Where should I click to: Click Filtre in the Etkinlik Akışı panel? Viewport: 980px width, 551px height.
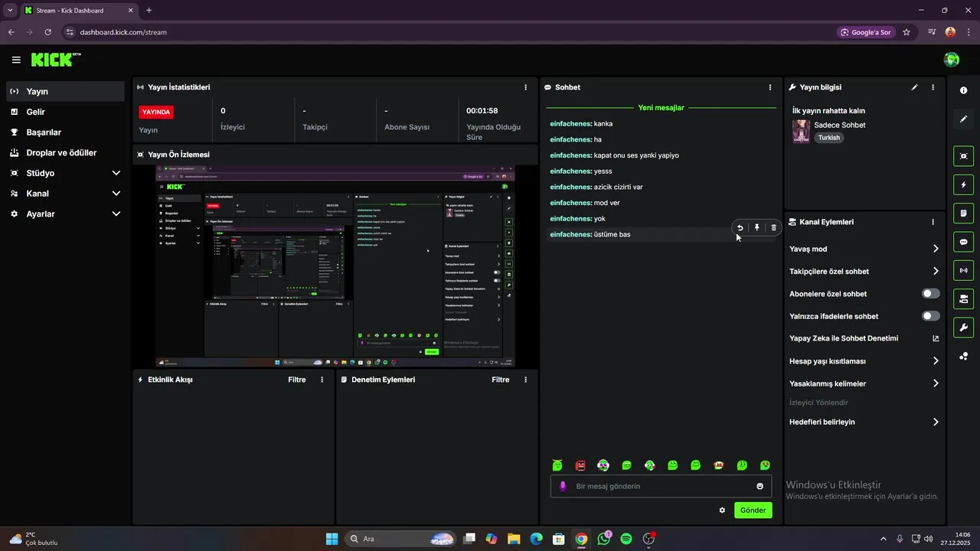click(x=296, y=380)
